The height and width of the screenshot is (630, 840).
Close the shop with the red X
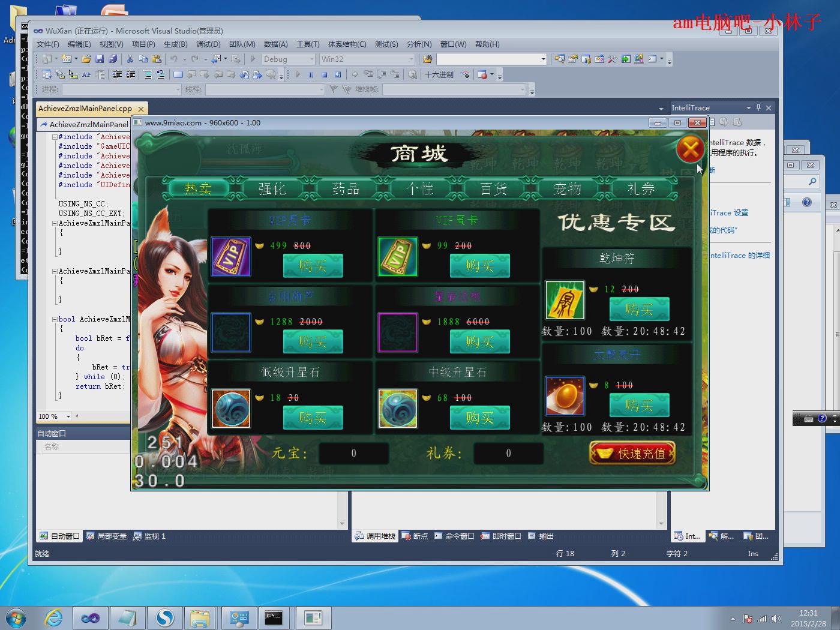tap(690, 149)
